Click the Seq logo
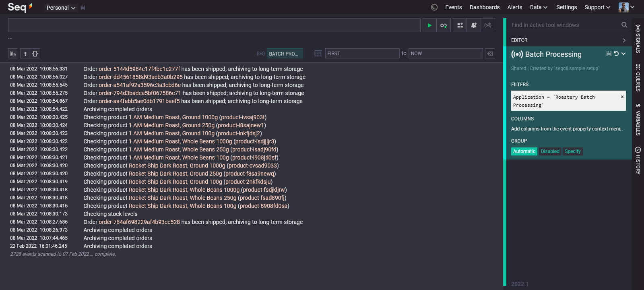This screenshot has width=644, height=290. (x=20, y=7)
